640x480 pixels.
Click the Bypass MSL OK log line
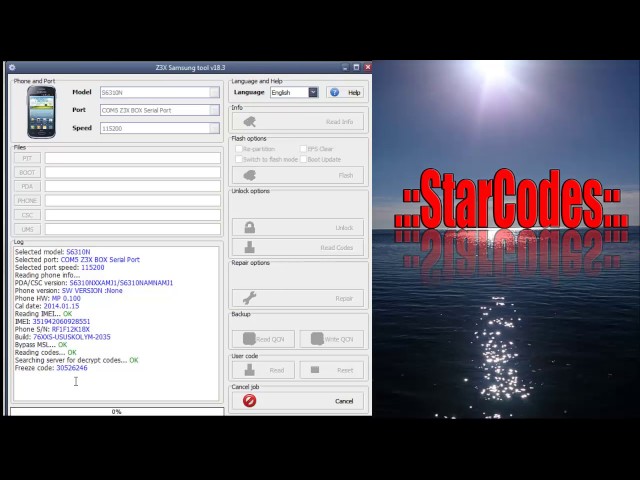(41, 344)
